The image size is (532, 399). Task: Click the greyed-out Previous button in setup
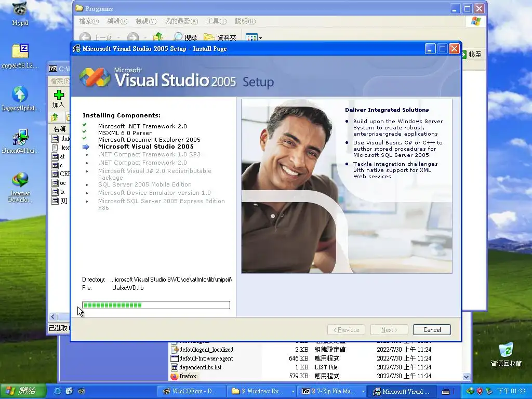coord(346,329)
